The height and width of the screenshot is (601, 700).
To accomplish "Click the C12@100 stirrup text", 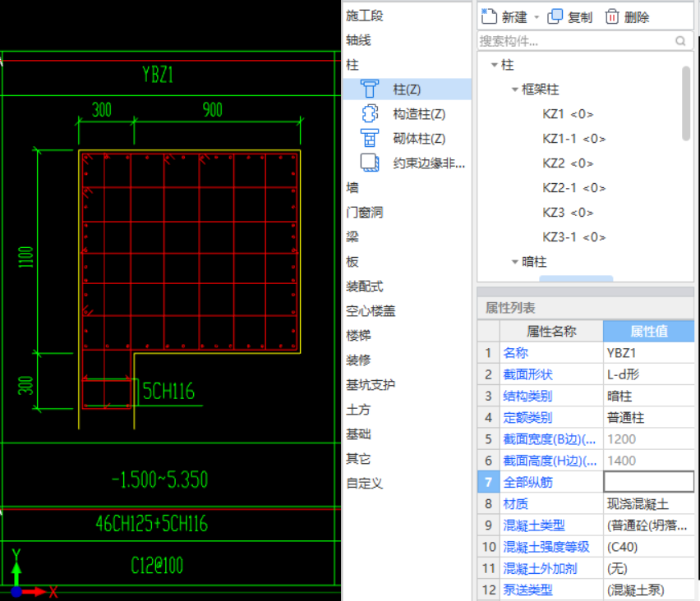I will [157, 566].
